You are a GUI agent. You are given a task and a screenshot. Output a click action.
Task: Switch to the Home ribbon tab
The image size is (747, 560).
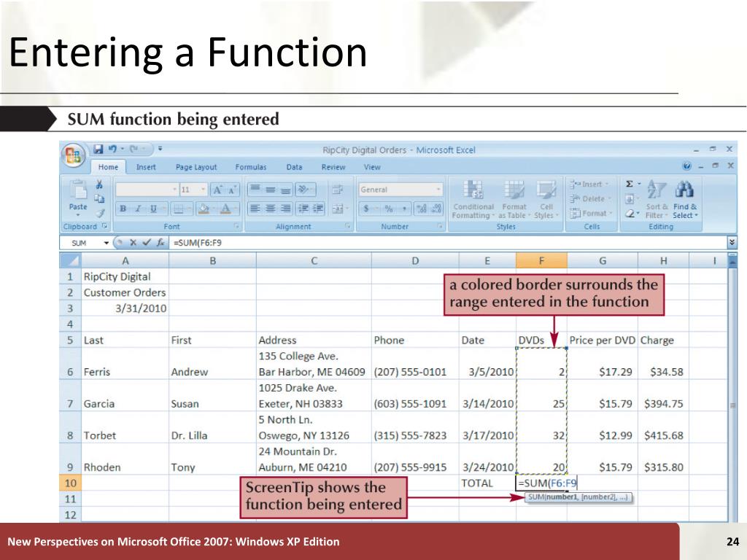108,167
